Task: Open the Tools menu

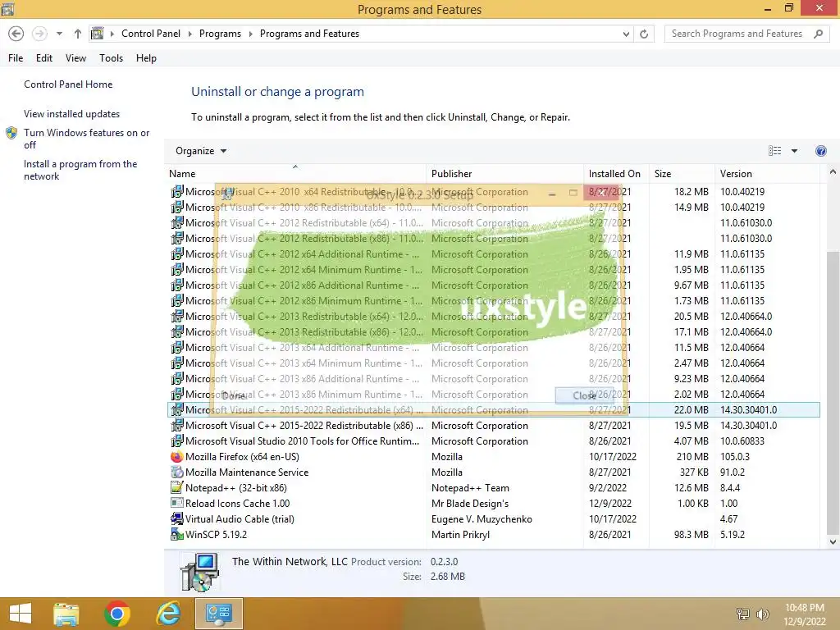Action: [111, 58]
